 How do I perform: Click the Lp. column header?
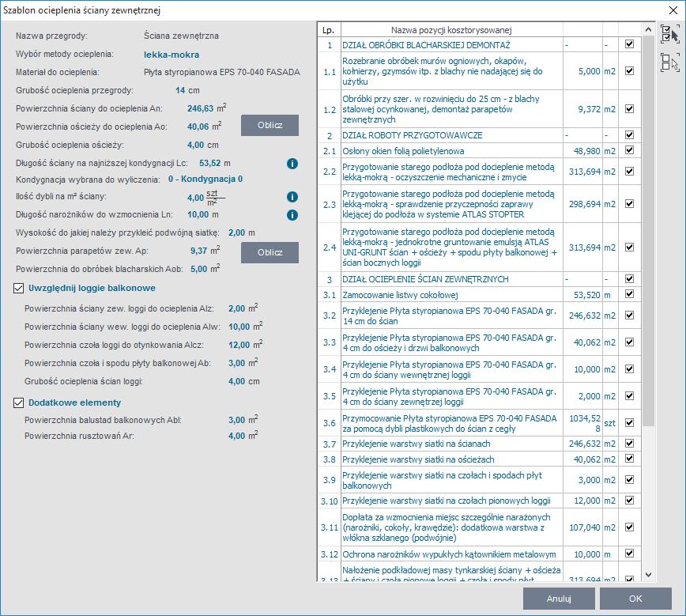pyautogui.click(x=329, y=30)
